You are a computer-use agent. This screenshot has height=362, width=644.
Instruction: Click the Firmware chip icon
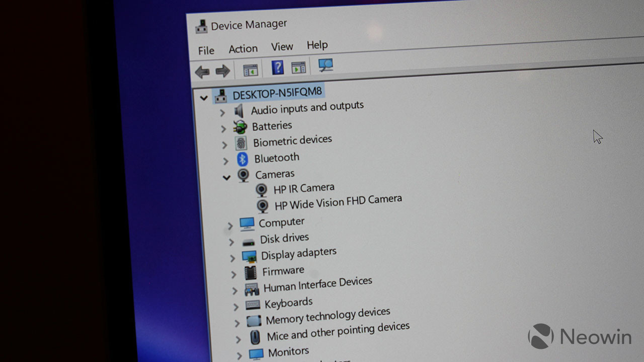[x=250, y=273]
